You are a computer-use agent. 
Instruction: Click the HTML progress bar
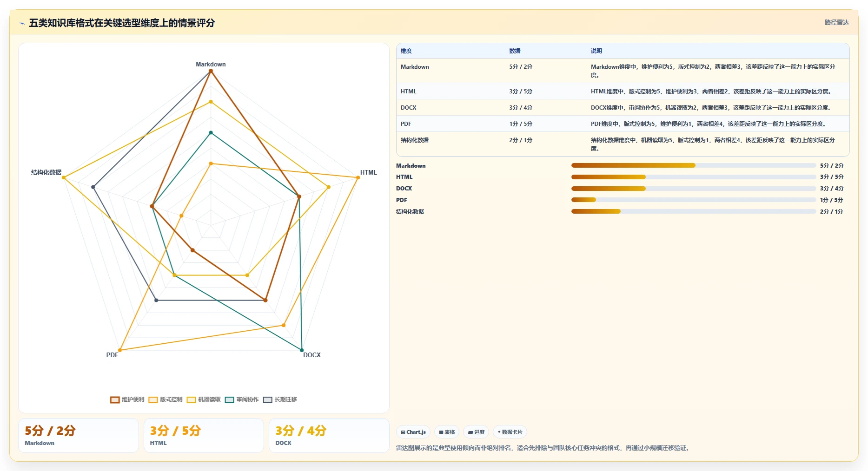694,177
